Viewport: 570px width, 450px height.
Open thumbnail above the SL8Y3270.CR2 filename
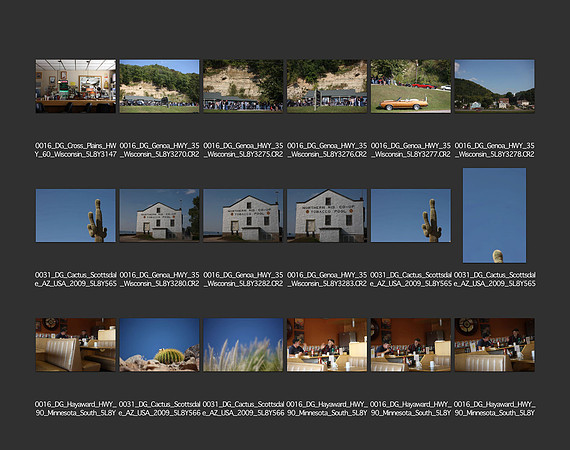pos(159,86)
